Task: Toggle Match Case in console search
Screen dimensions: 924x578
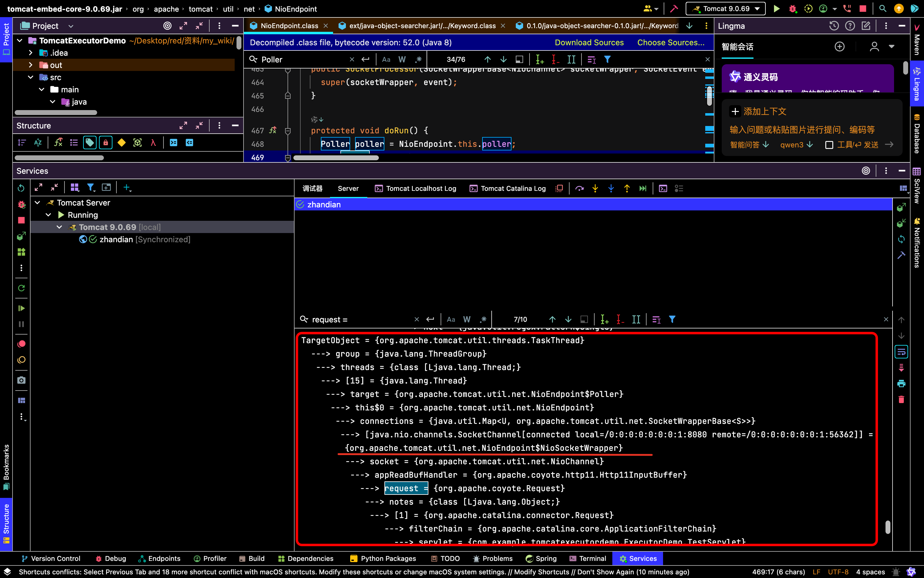Action: (451, 319)
